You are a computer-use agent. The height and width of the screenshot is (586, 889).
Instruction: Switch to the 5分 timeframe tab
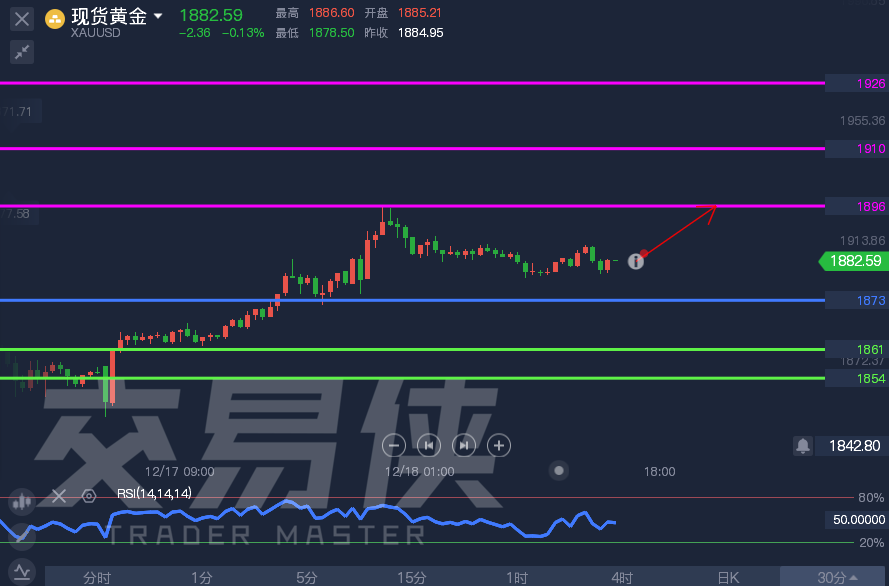point(307,577)
